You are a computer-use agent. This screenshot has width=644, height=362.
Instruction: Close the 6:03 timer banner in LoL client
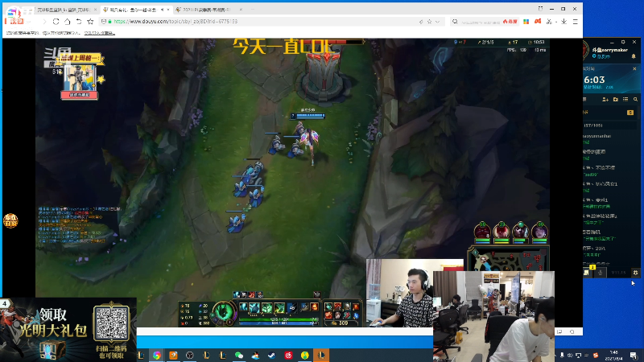(634, 69)
